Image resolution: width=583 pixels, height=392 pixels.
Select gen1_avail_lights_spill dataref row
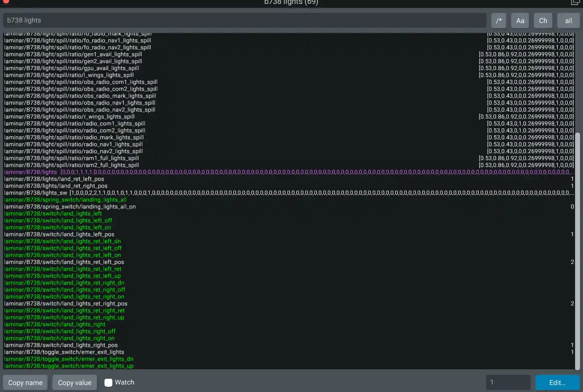tap(289, 54)
